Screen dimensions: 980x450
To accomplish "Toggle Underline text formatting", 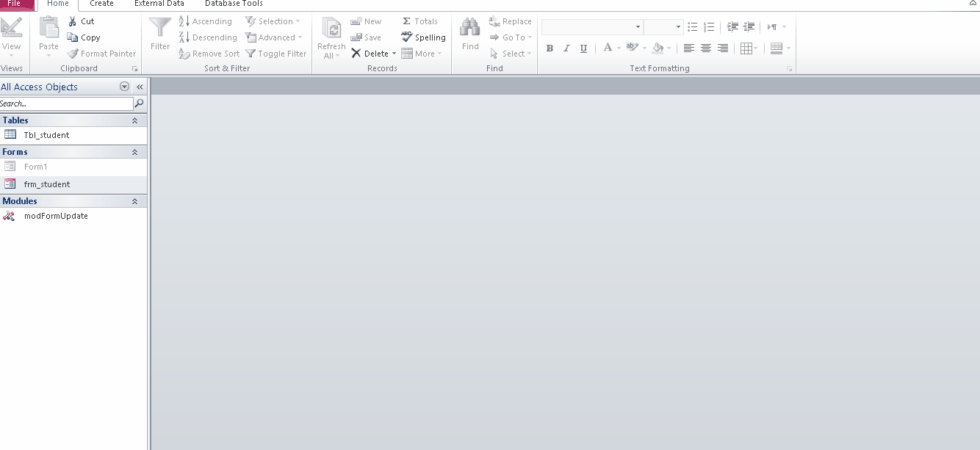I will coord(583,48).
